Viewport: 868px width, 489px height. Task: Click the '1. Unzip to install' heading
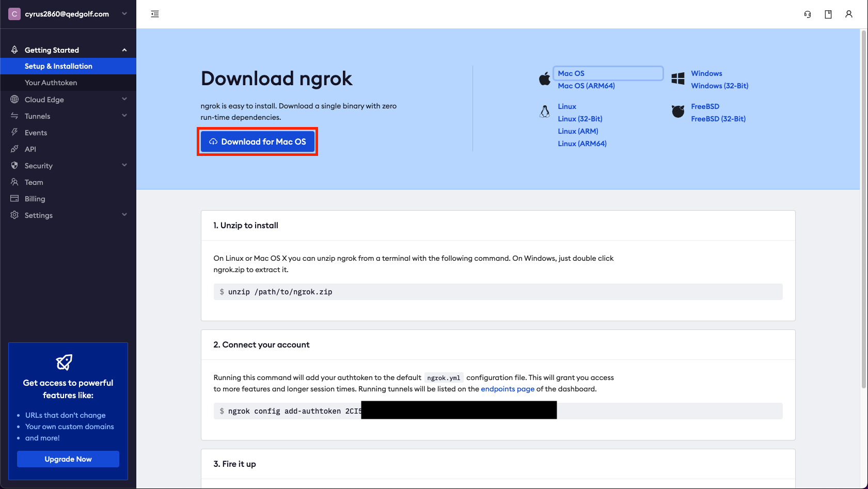(246, 225)
